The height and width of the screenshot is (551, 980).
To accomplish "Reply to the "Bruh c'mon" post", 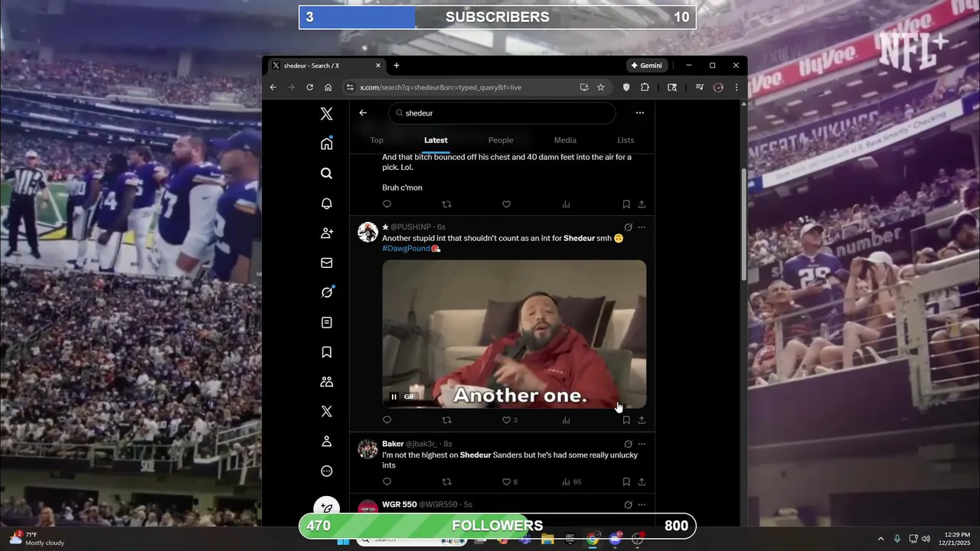I will coord(387,204).
